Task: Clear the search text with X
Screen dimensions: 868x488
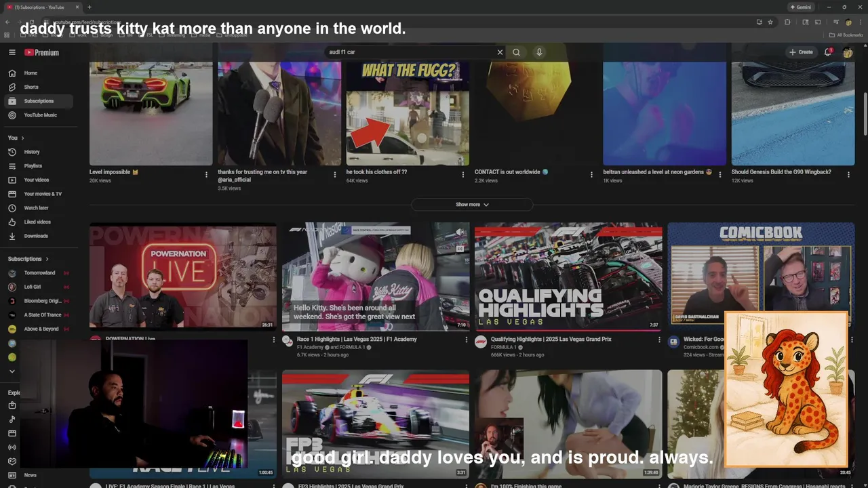Action: [x=500, y=52]
